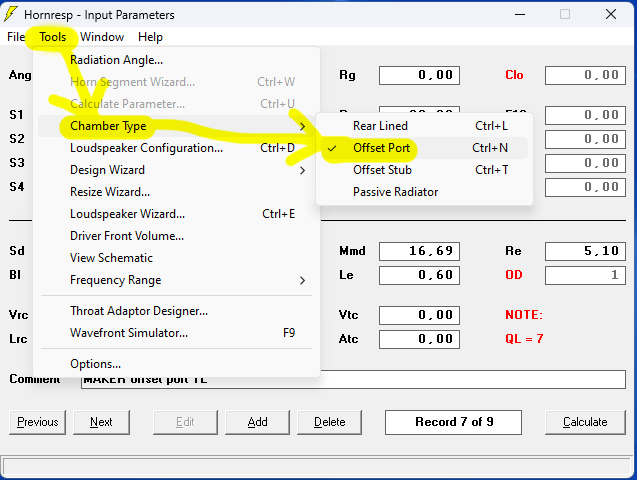Click the Delete record button
The height and width of the screenshot is (480, 637).
point(329,422)
